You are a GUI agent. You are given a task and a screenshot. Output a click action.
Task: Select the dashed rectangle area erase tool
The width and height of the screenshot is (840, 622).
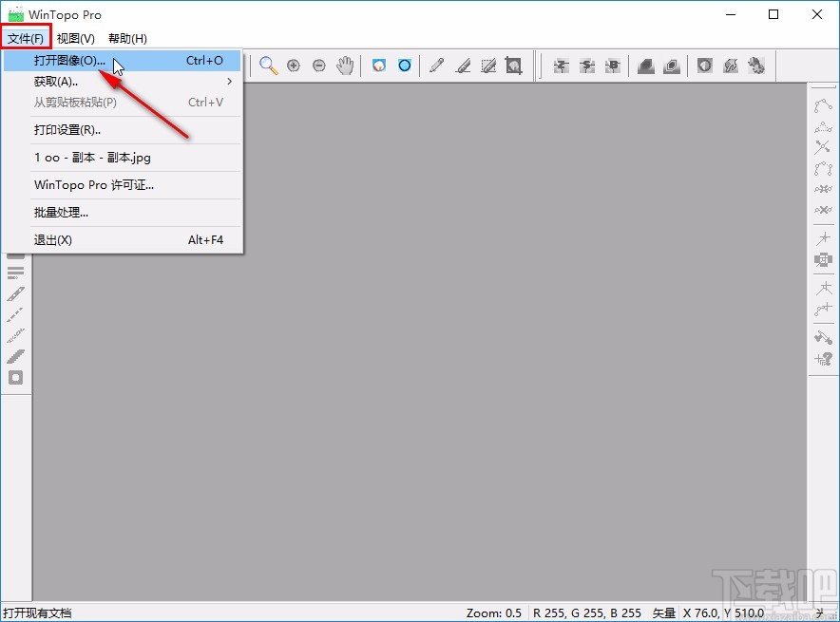(x=488, y=66)
